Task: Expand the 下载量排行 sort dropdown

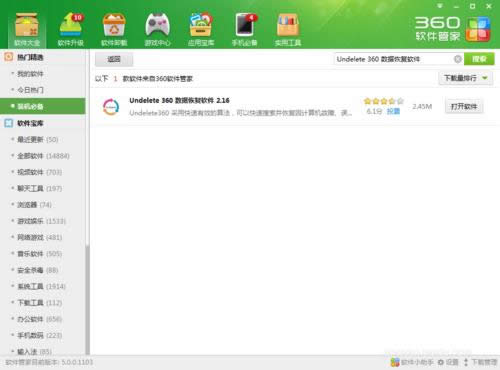Action: [465, 78]
